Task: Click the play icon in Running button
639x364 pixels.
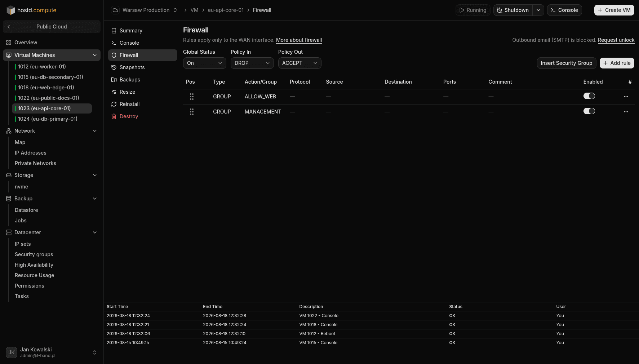Action: (x=462, y=10)
